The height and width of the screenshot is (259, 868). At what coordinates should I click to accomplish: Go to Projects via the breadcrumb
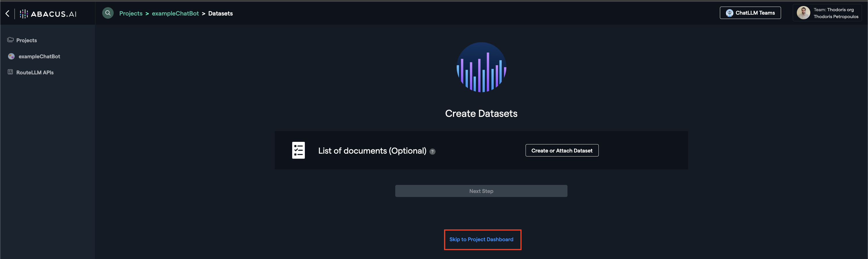pyautogui.click(x=131, y=13)
